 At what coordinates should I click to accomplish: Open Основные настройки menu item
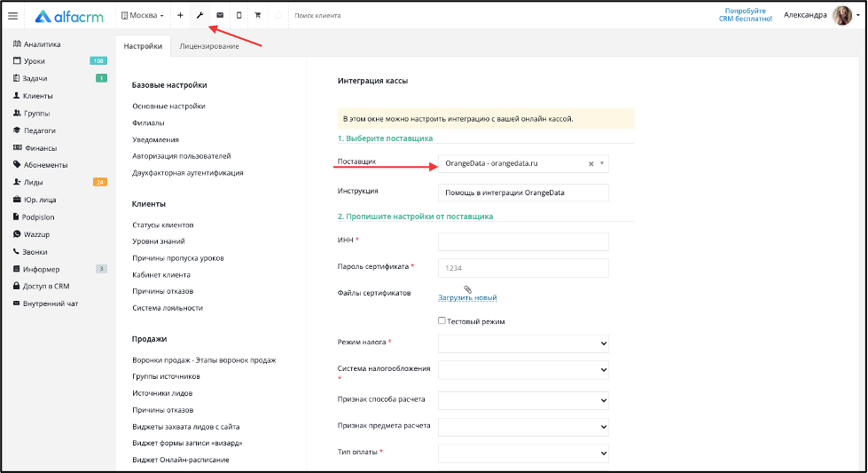click(168, 106)
